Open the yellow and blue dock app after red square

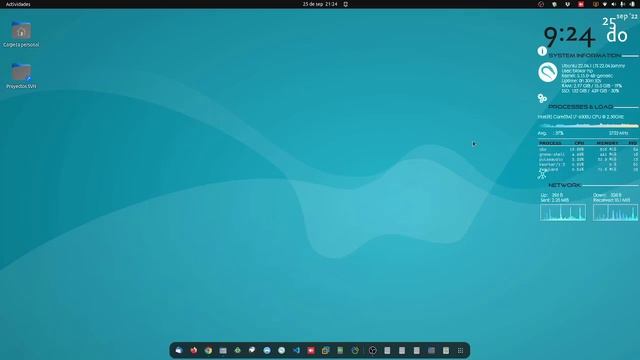326,350
